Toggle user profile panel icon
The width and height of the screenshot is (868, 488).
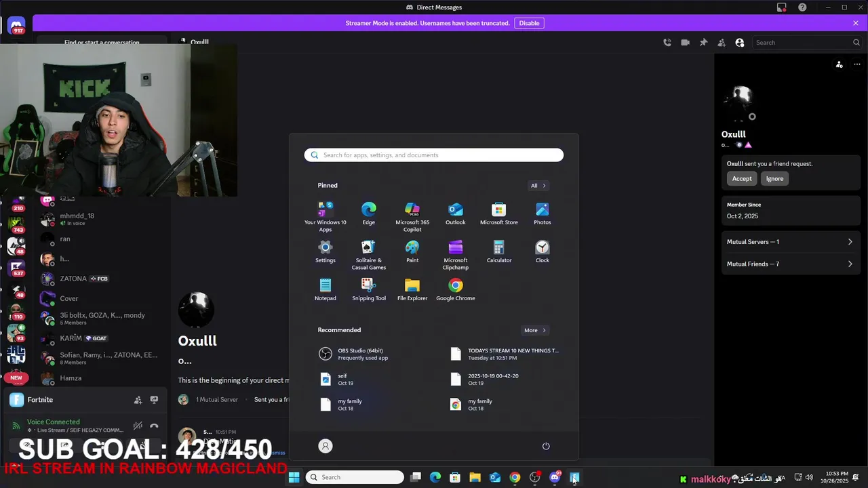tap(740, 43)
